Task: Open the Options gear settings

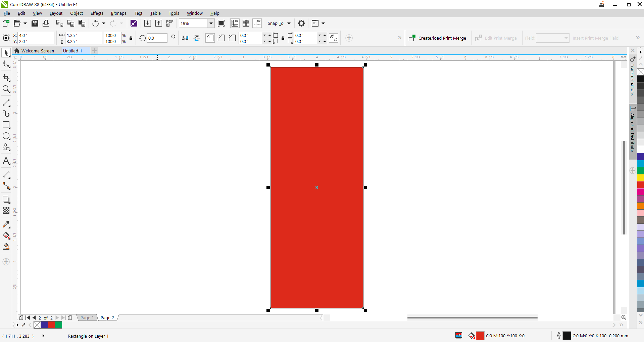Action: (301, 23)
